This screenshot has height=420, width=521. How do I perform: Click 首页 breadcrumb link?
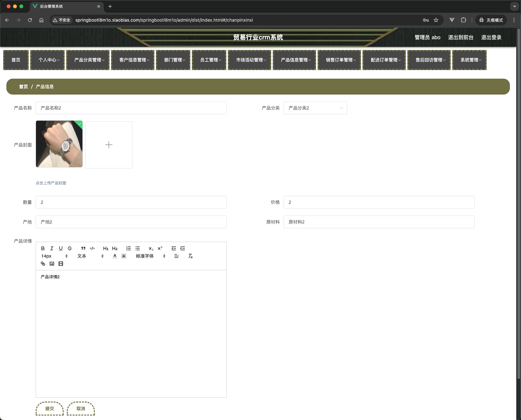click(x=24, y=87)
